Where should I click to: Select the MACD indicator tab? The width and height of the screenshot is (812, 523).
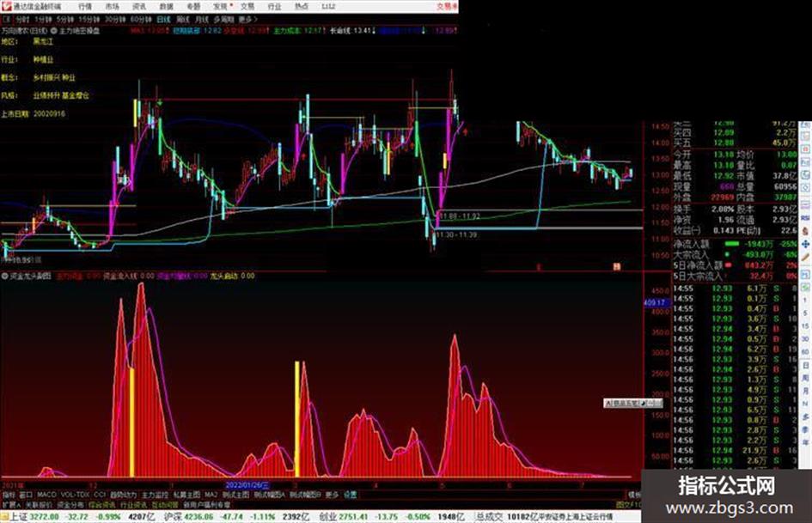click(x=46, y=495)
